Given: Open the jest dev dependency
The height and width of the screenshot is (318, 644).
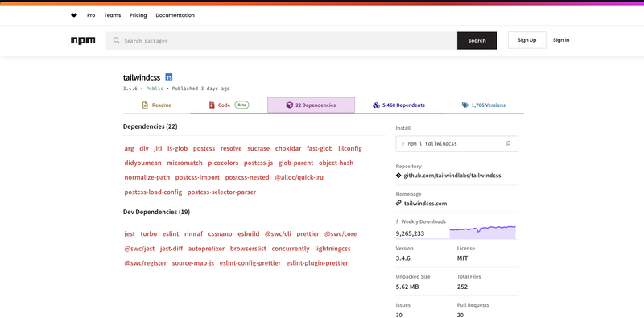Looking at the screenshot, I should 130,233.
